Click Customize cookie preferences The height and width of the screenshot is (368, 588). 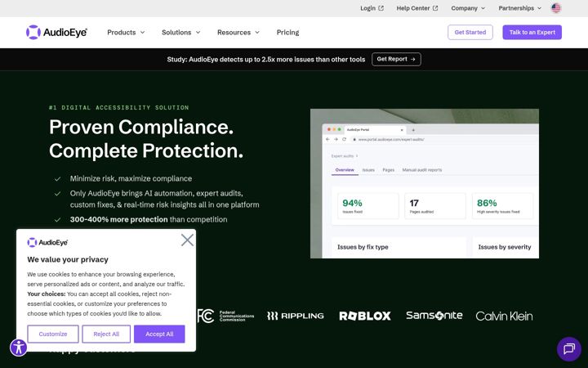tap(53, 334)
